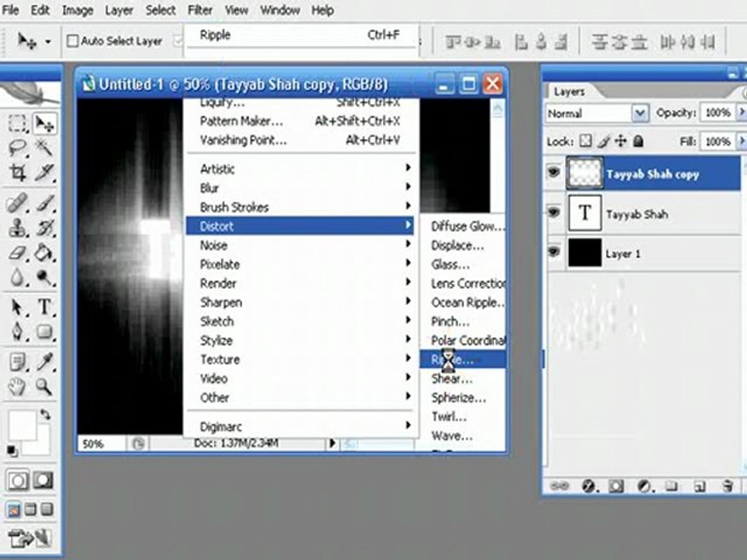Add layer mask in Layers panel
Viewport: 747px width, 560px height.
click(616, 485)
